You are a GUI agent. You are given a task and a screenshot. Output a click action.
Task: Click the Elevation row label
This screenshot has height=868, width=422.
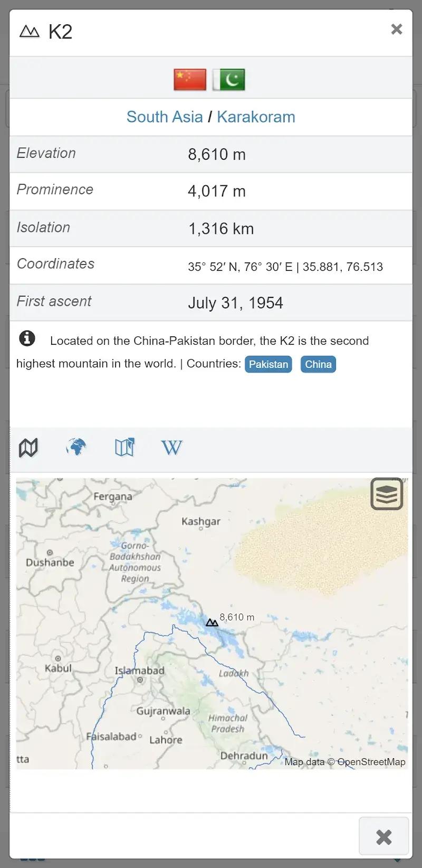click(46, 154)
